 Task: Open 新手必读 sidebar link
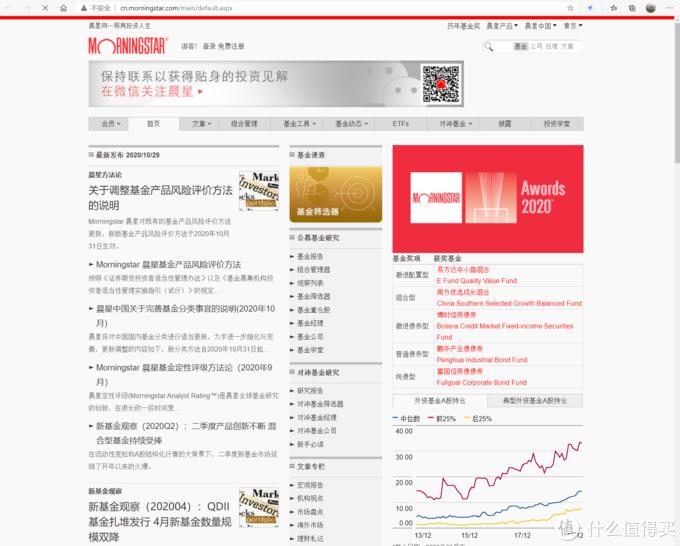[x=310, y=445]
